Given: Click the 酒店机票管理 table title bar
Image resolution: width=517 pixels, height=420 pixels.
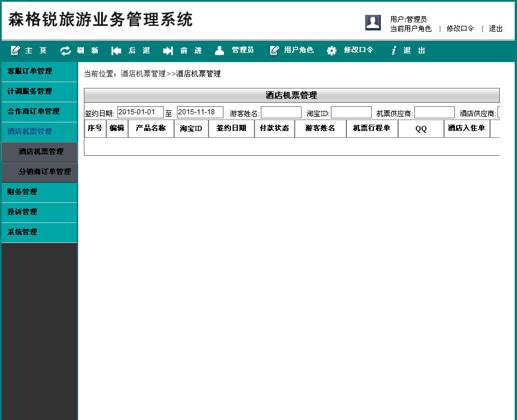Looking at the screenshot, I should (x=292, y=95).
